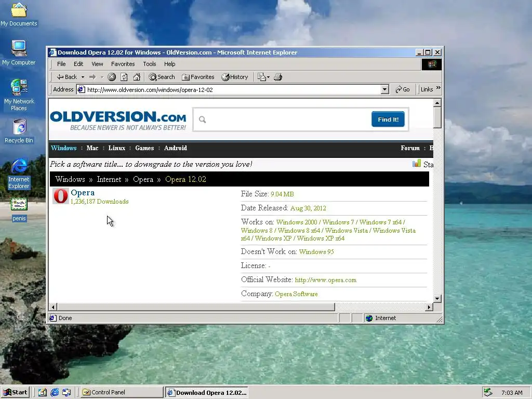Launch Internet Explorer from quick launch
532x399 pixels.
pyautogui.click(x=55, y=392)
